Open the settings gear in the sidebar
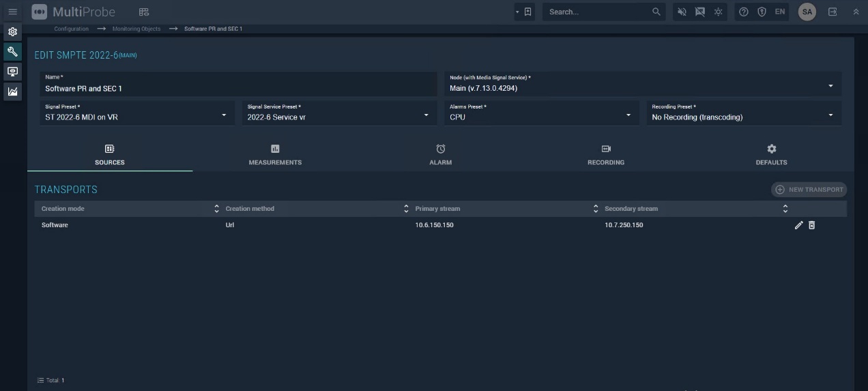The image size is (868, 391). coord(12,32)
